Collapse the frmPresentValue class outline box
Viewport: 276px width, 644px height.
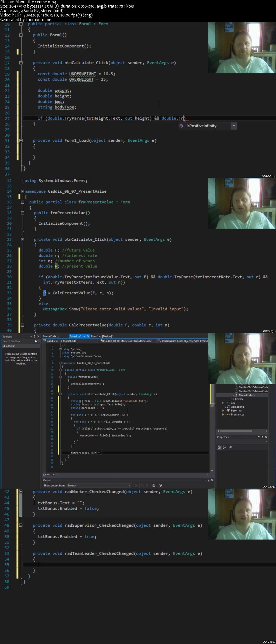point(23,202)
